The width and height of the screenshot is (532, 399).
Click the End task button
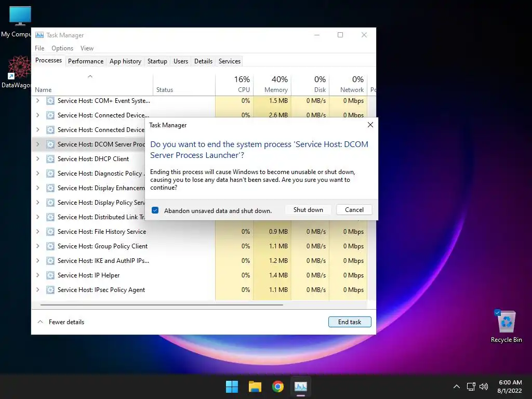(x=350, y=322)
